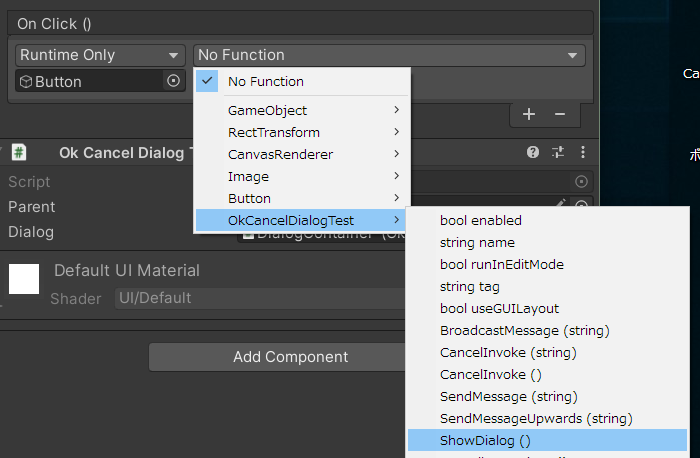Open the component help icon

(533, 152)
